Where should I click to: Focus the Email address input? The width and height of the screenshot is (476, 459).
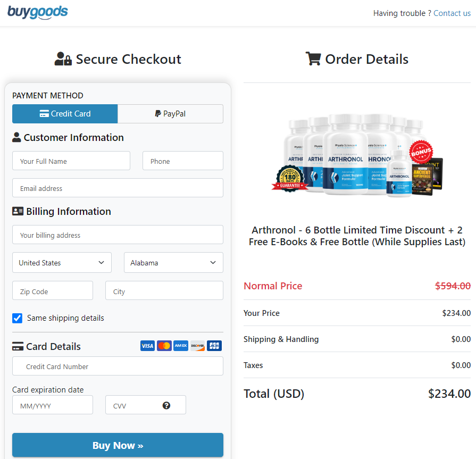[118, 188]
